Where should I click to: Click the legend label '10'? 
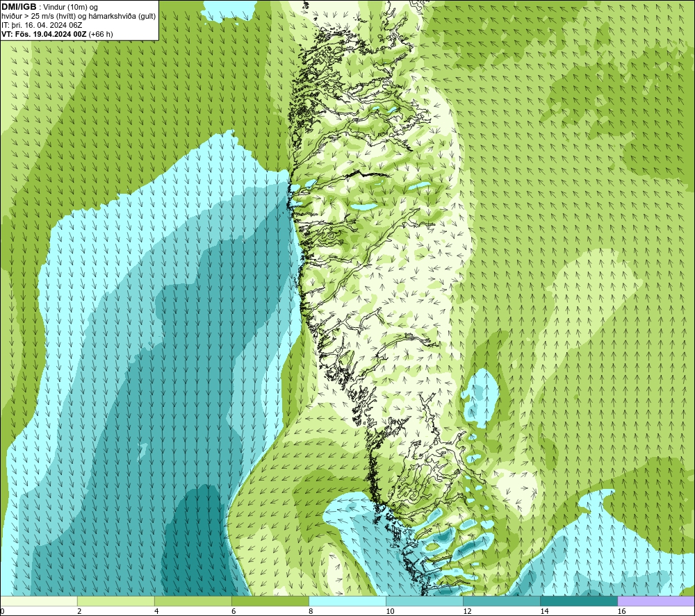pos(390,611)
